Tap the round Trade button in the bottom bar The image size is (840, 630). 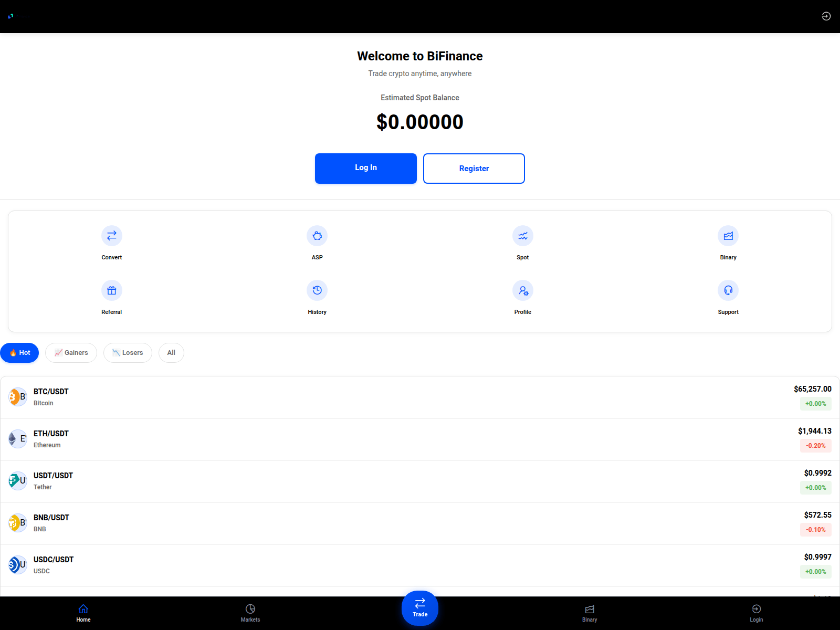[x=420, y=608]
